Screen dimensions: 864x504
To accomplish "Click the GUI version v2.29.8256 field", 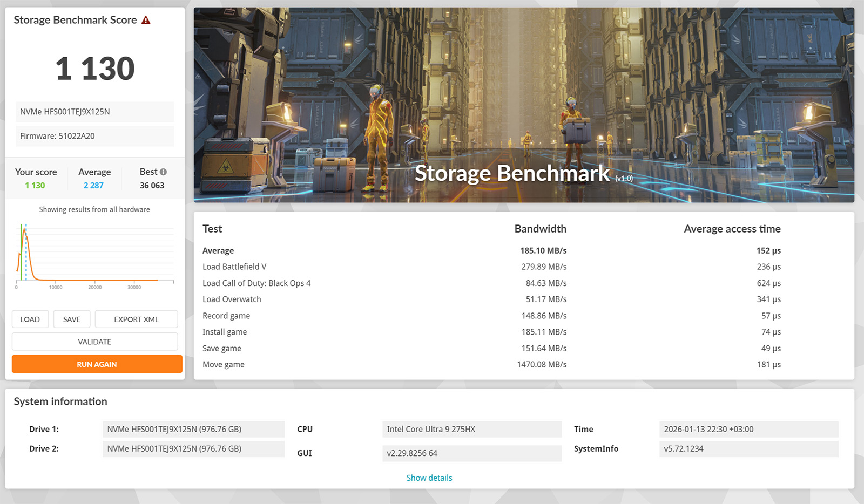I will coord(471,453).
